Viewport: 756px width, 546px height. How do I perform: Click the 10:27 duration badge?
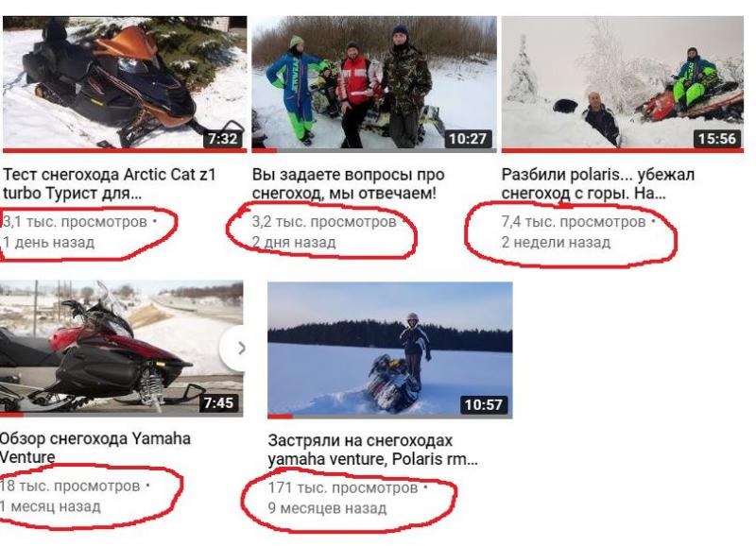coord(468,139)
